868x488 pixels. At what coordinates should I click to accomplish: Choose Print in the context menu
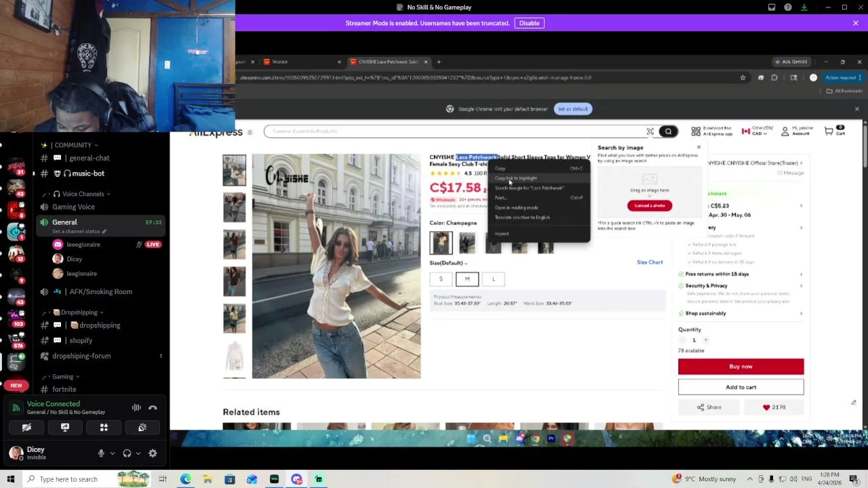[539, 198]
